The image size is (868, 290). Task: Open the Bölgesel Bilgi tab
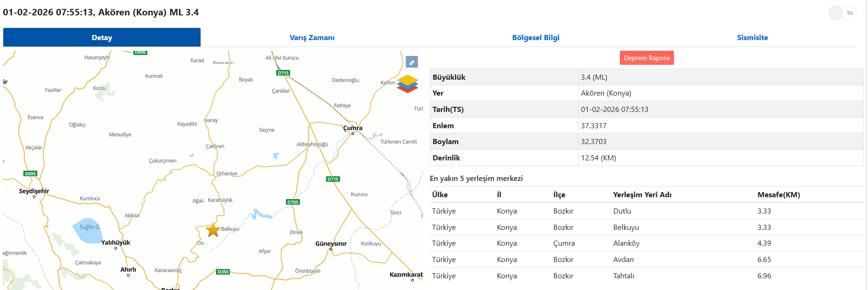coord(535,37)
